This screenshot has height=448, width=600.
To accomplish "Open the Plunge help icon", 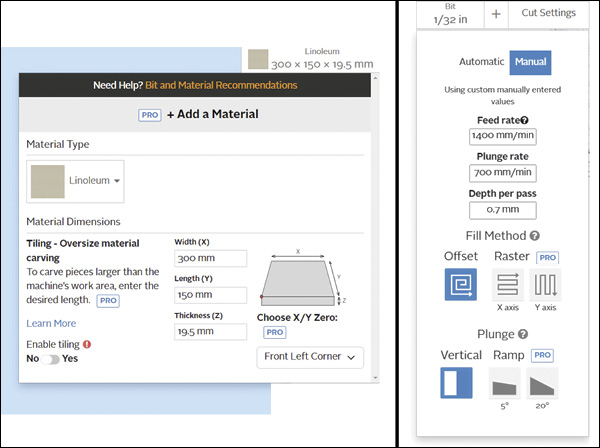I will [523, 334].
